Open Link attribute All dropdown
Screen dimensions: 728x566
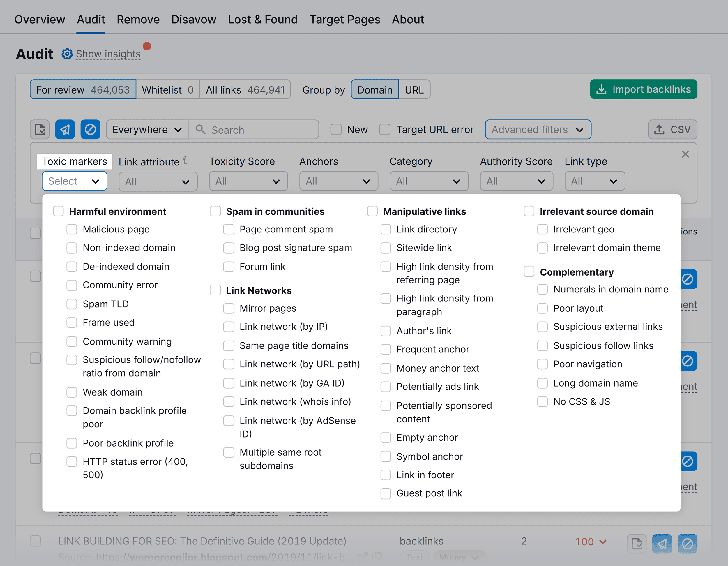pyautogui.click(x=158, y=182)
